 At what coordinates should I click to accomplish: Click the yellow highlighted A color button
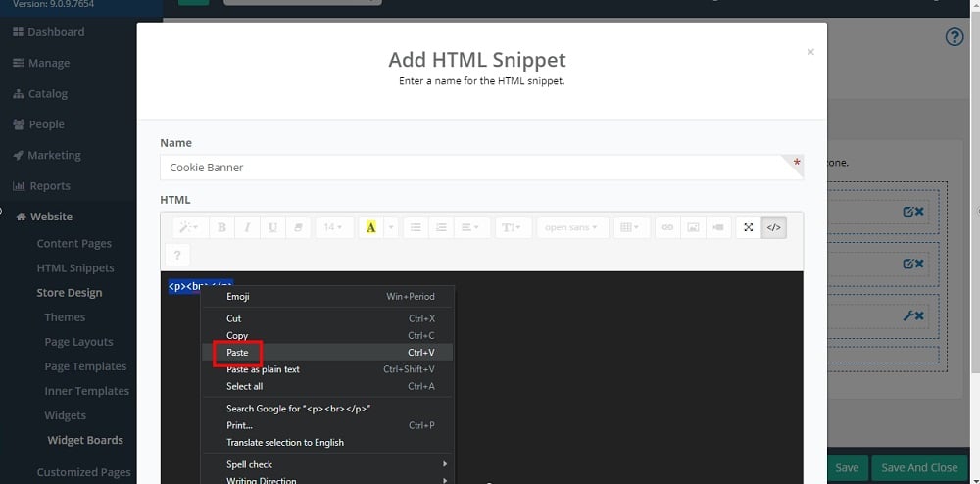[371, 228]
